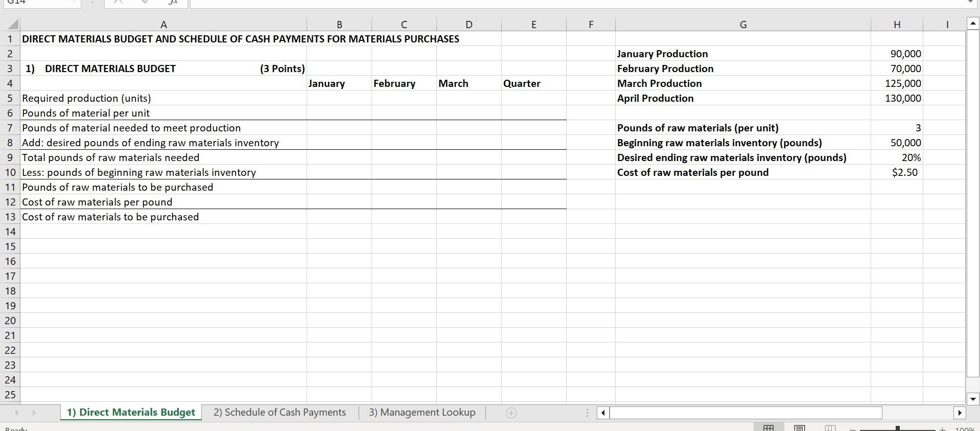Click vertical scrollbar down arrow
The image size is (980, 431).
pos(973,399)
